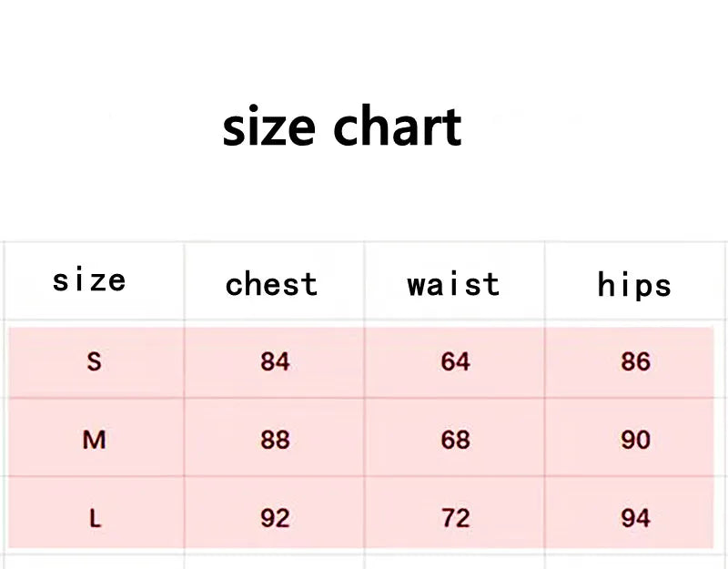The height and width of the screenshot is (569, 728).
Task: Click the word 'chart' in the title
Action: (397, 127)
